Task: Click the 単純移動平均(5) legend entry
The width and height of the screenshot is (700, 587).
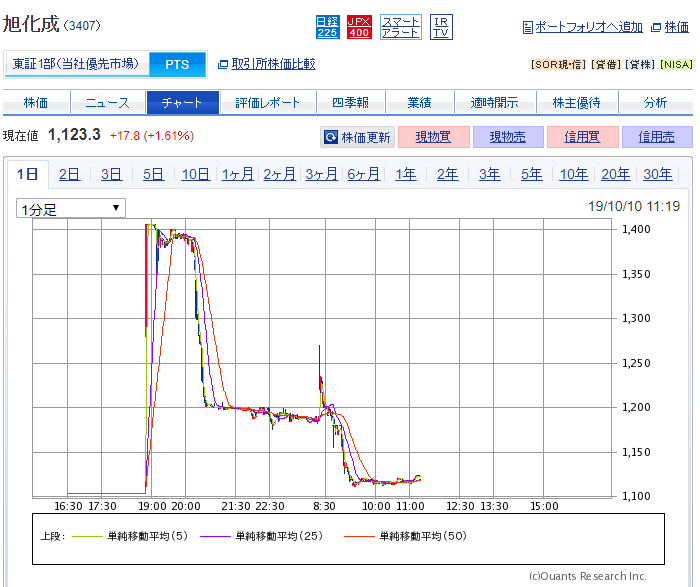Action: pyautogui.click(x=130, y=536)
